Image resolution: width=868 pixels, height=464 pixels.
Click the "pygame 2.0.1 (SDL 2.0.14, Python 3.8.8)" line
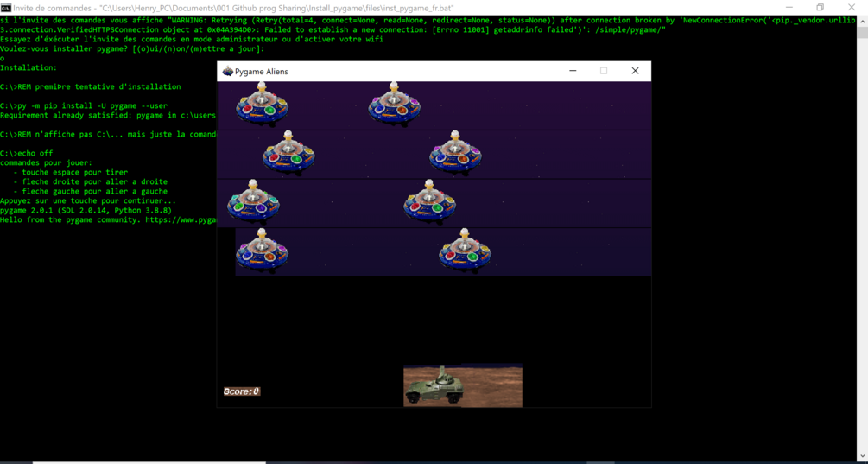click(x=86, y=211)
